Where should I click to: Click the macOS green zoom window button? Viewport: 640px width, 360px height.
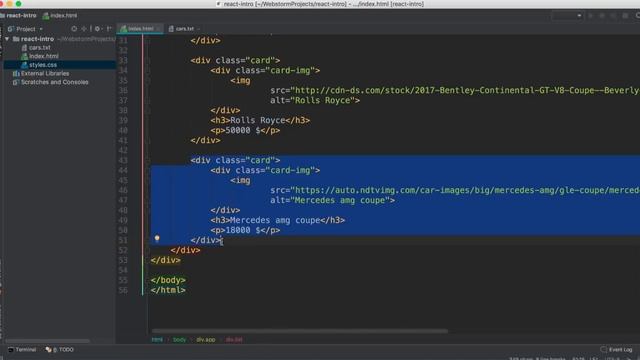tap(18, 4)
